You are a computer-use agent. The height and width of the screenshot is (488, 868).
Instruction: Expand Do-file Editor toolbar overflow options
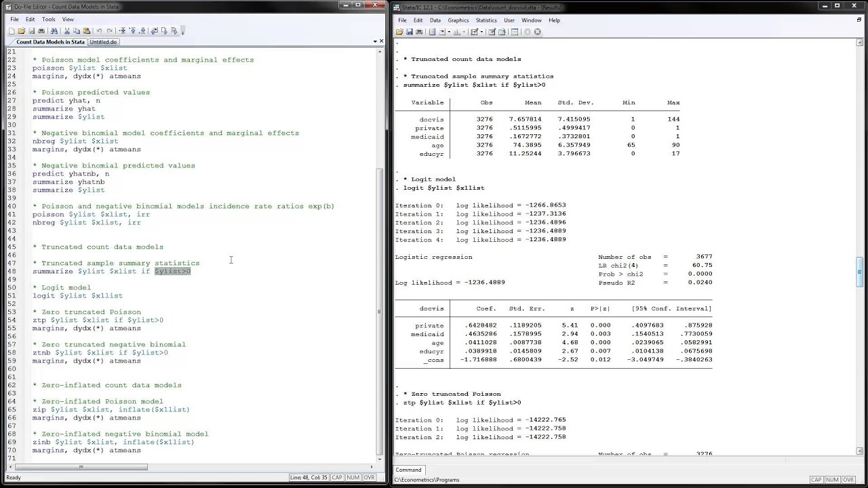pyautogui.click(x=183, y=30)
